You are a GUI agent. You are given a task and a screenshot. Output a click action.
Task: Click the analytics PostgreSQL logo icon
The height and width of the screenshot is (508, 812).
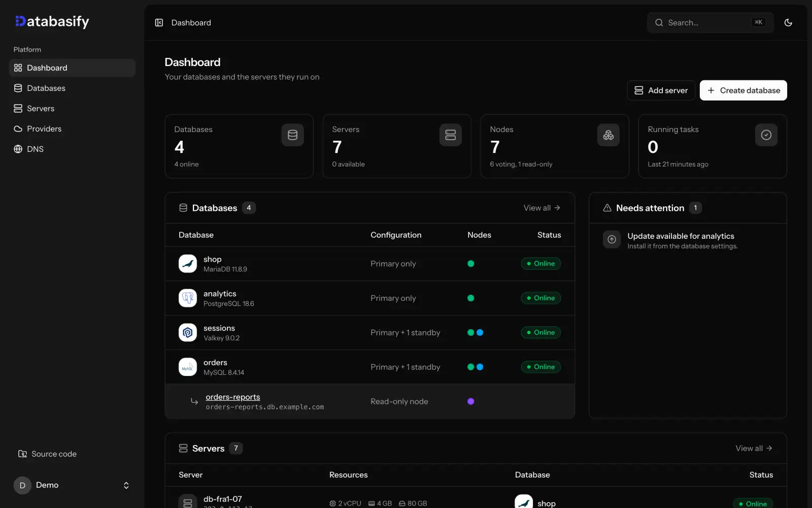coord(188,298)
